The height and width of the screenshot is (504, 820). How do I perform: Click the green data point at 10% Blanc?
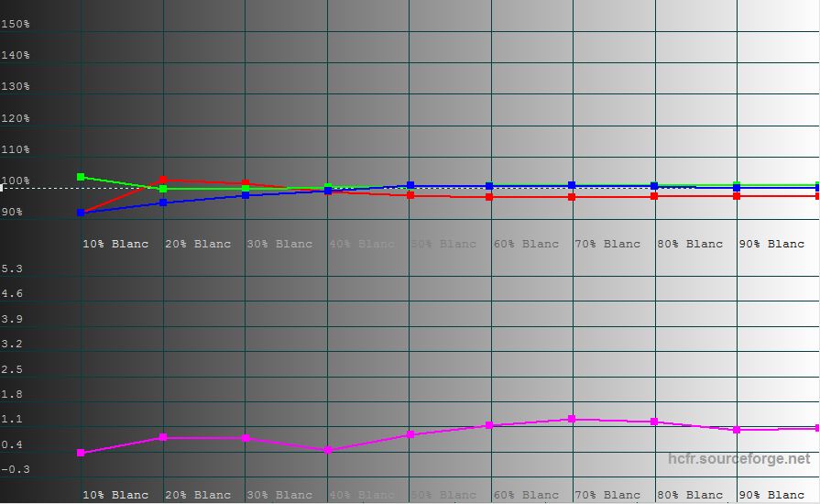[x=81, y=177]
